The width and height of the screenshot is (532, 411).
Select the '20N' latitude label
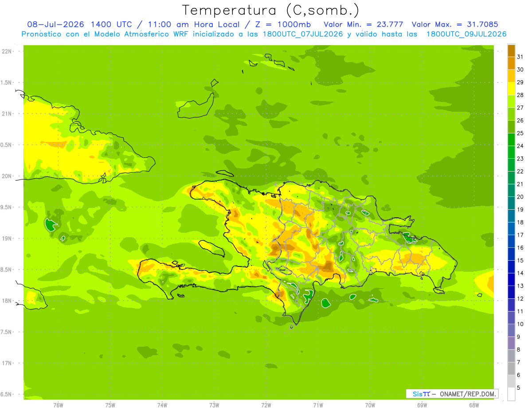7,176
